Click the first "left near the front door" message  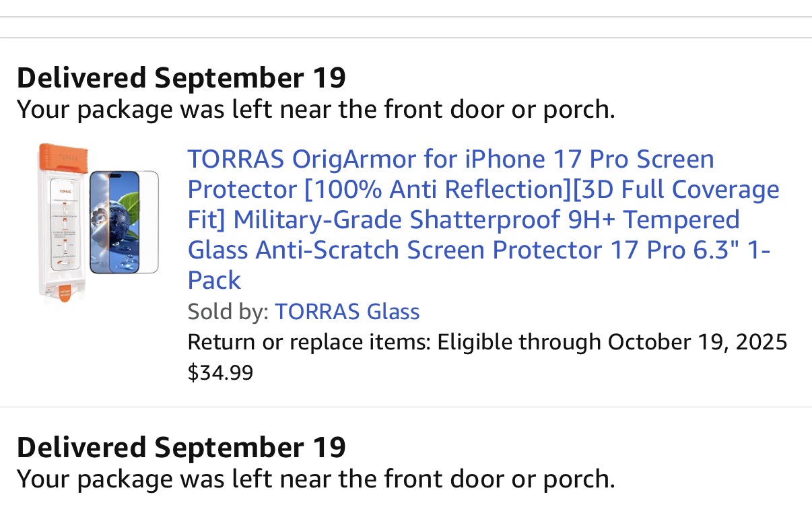315,110
